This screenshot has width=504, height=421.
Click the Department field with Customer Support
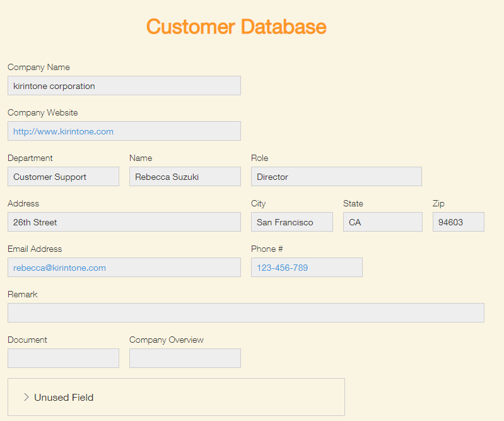[x=63, y=177]
